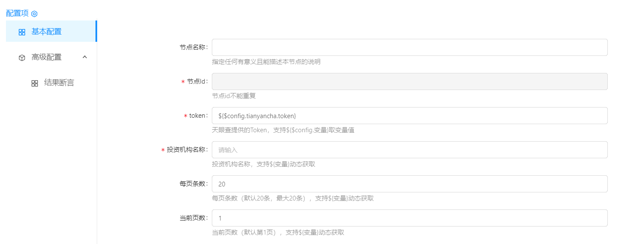Click into the token input field
The height and width of the screenshot is (244, 644).
click(409, 116)
